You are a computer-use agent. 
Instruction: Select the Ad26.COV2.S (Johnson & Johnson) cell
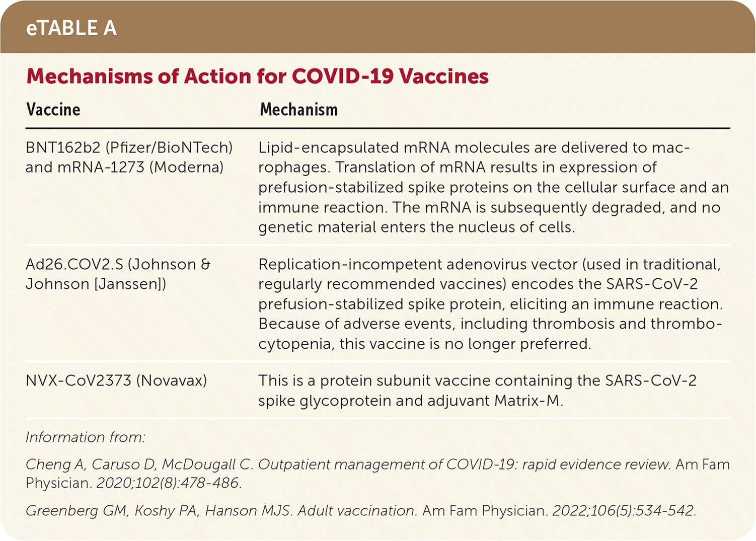[x=118, y=274]
